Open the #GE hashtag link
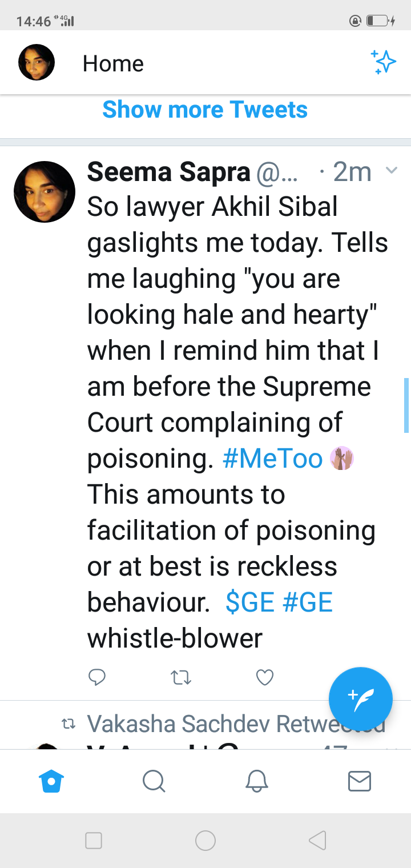The image size is (411, 868). point(307,602)
